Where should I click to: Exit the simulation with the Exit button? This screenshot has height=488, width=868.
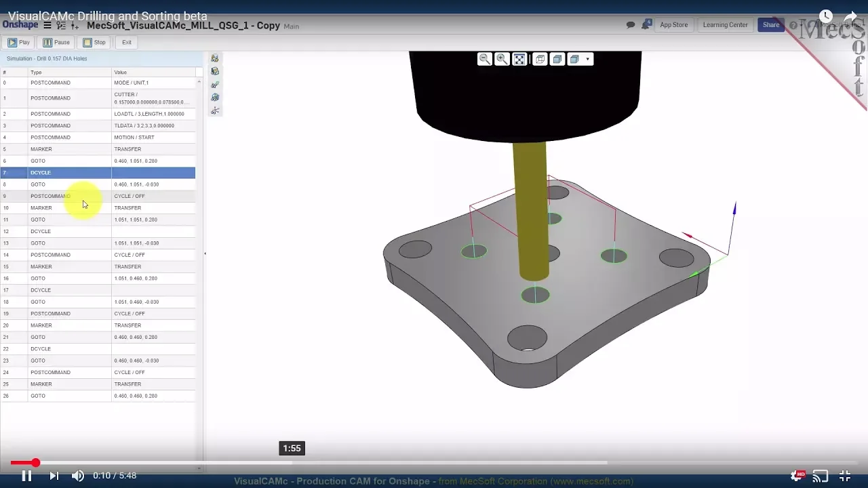(x=127, y=42)
